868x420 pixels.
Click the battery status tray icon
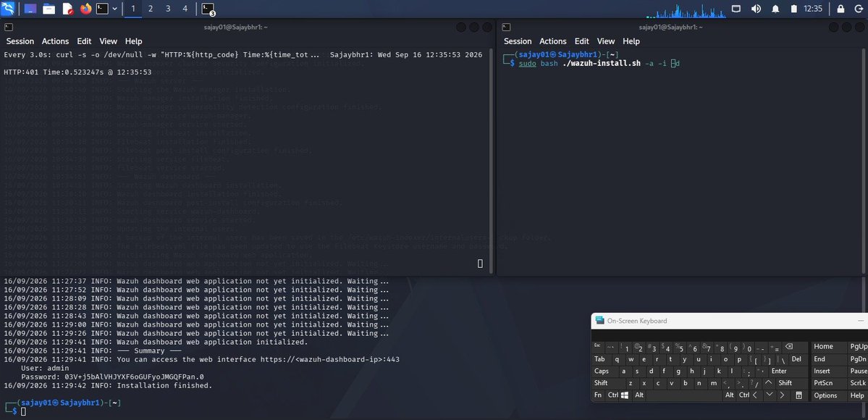pos(794,9)
